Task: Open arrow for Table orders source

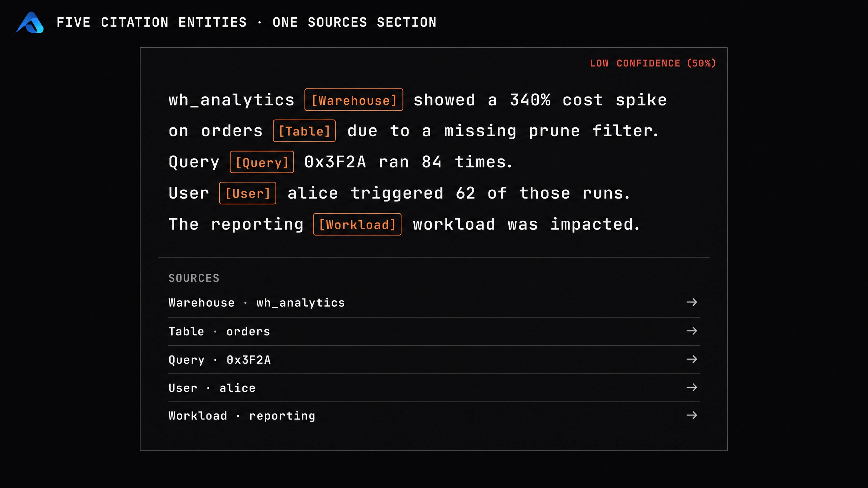Action: click(692, 331)
